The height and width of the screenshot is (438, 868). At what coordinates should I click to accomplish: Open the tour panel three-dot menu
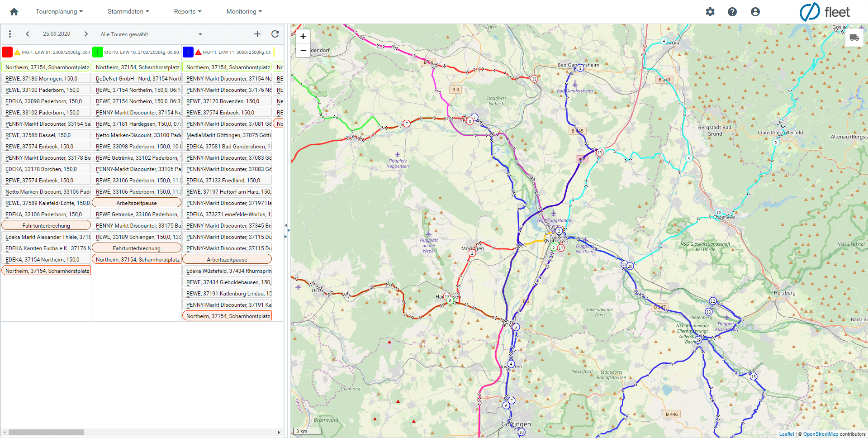(x=10, y=34)
